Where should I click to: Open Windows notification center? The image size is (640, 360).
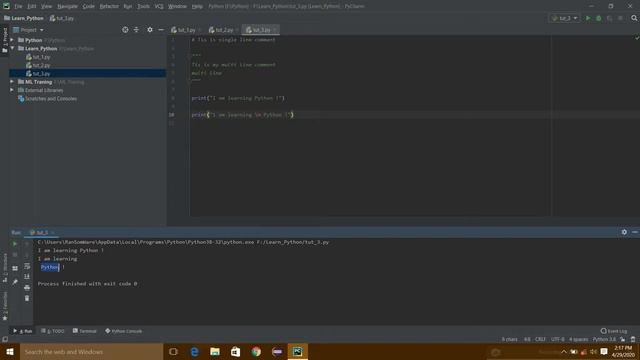coord(604,352)
